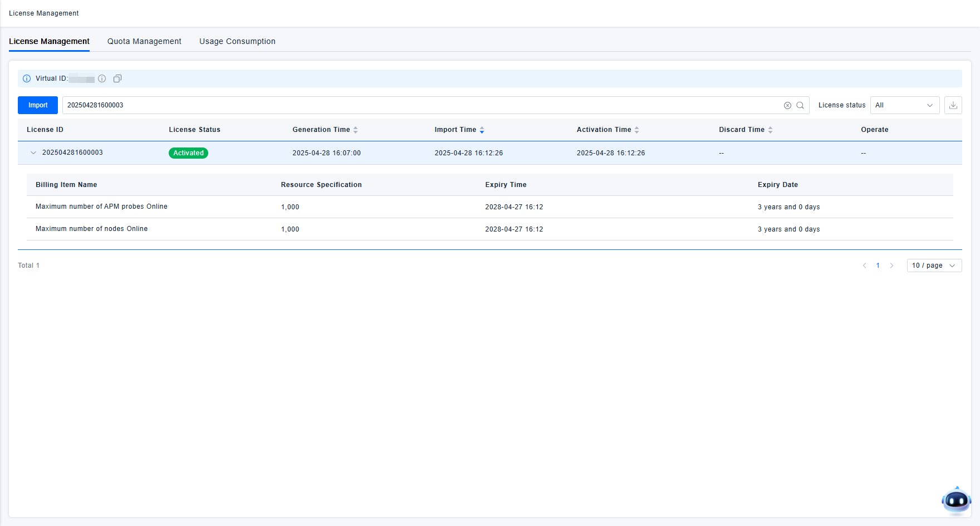980x526 pixels.
Task: Click the search magnifier icon
Action: pyautogui.click(x=800, y=105)
